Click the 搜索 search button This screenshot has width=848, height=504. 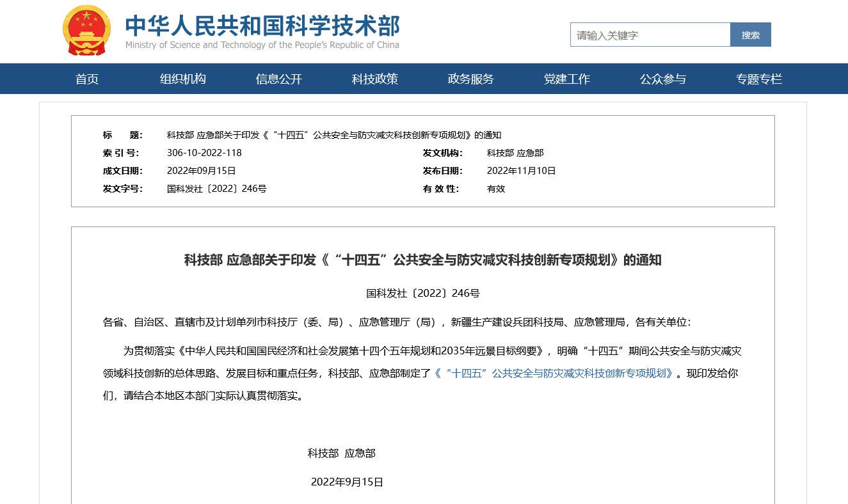(751, 35)
